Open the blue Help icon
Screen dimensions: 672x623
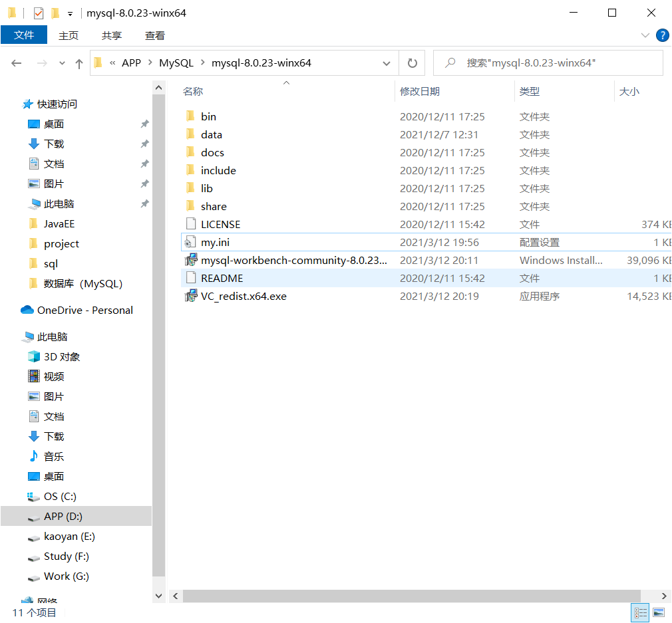(x=662, y=35)
